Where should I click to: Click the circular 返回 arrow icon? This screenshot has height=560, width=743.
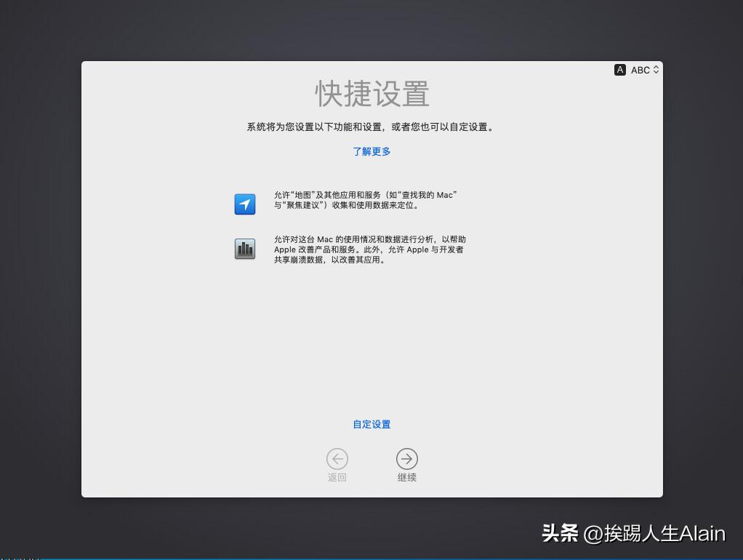(337, 459)
